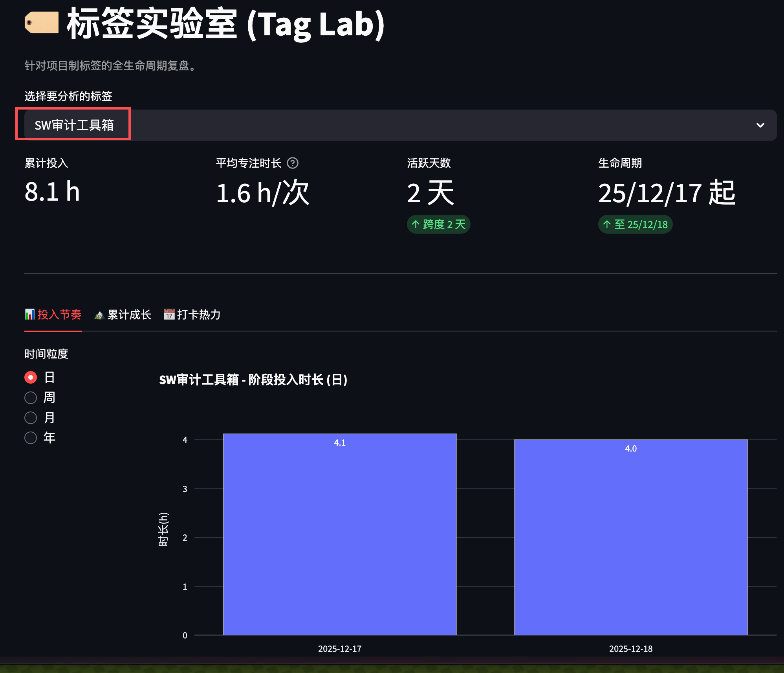Click the up arrow in 跨度 2 天 badge
784x673 pixels.
coord(416,224)
